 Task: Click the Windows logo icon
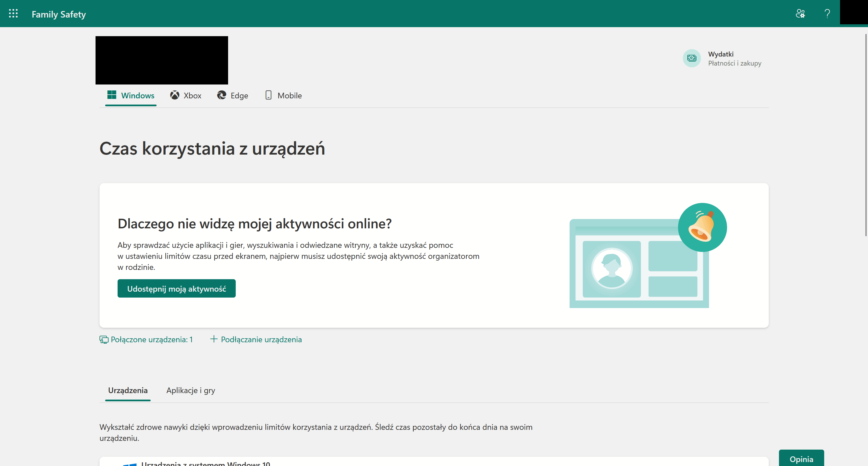pos(112,95)
